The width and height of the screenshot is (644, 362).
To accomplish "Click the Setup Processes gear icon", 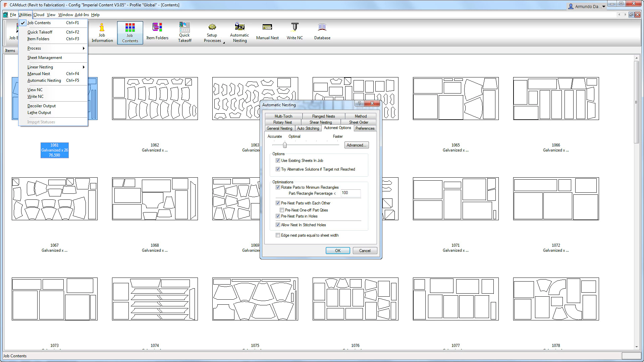I will click(x=212, y=27).
